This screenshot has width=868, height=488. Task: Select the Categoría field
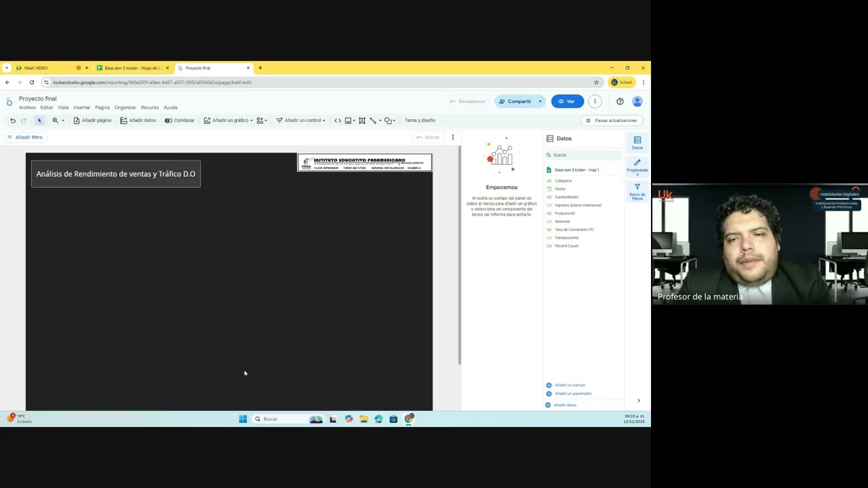[x=563, y=181]
